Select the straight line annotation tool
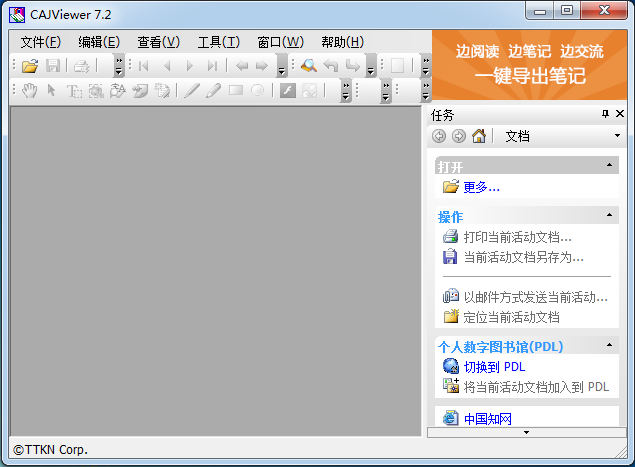Viewport: 635px width, 467px height. [192, 90]
